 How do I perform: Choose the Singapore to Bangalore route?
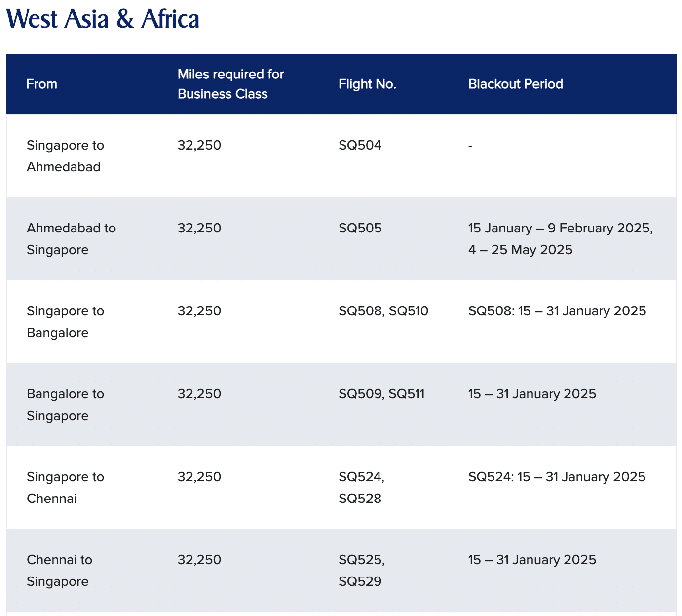[65, 322]
